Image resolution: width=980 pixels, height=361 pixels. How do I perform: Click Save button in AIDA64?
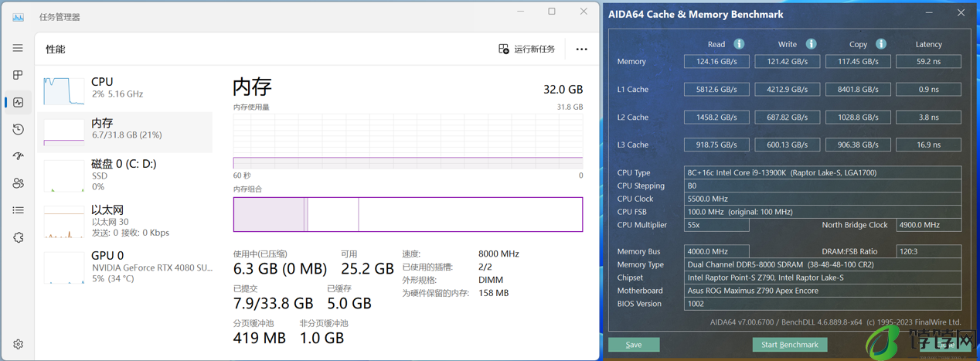634,345
